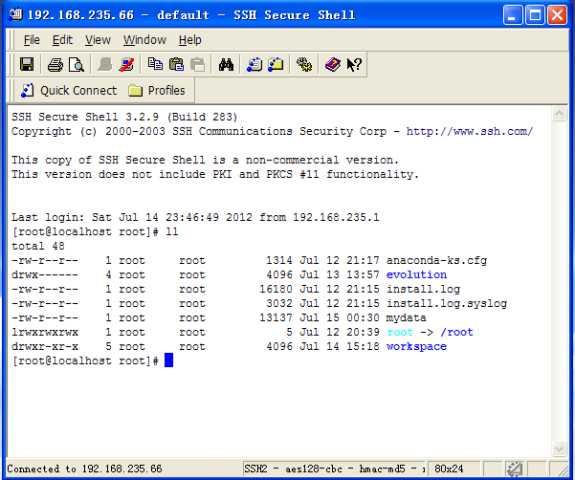Viewport: 575px width, 480px height.
Task: Click 'Connected to 192.168.235.66' status text
Action: pyautogui.click(x=84, y=469)
